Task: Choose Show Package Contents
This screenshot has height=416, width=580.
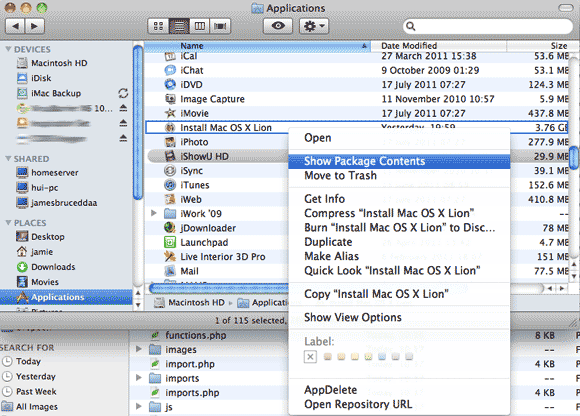Action: 399,161
